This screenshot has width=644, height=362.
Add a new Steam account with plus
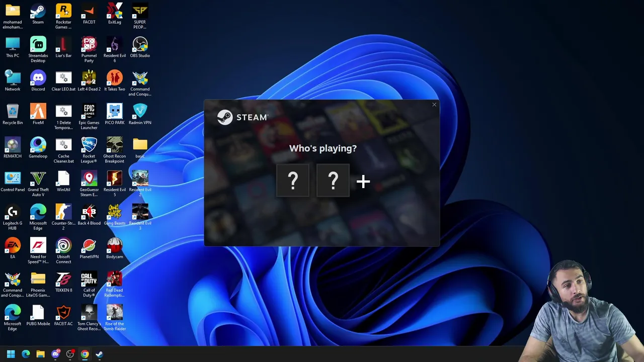coord(363,182)
